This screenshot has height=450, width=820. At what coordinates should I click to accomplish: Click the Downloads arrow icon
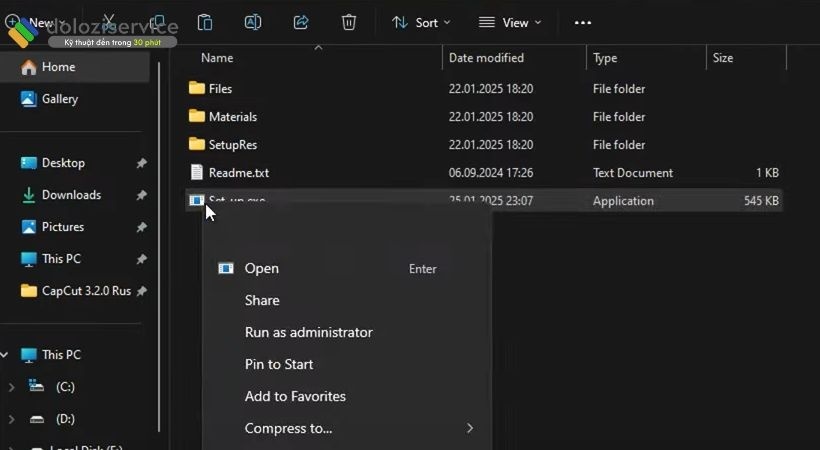coord(28,195)
